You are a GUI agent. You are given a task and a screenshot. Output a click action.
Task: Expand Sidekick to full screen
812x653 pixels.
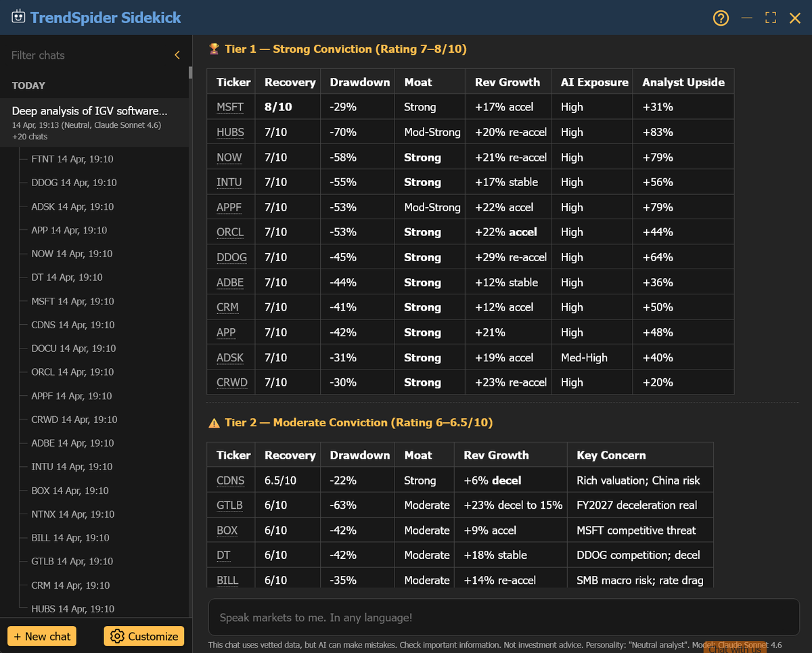tap(771, 18)
